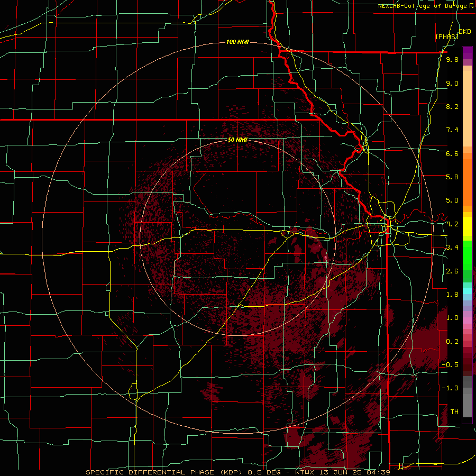Click the 4.2 value on color scale
This screenshot has width=476, height=476.
(x=452, y=224)
